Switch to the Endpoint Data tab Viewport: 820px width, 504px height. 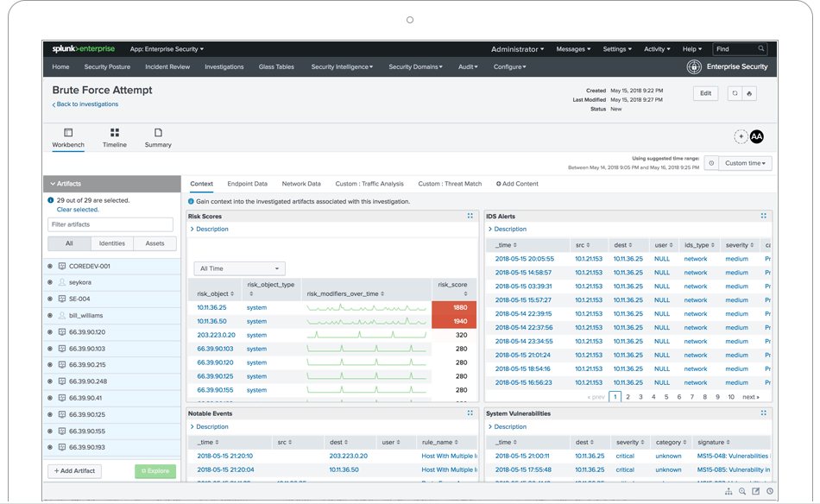coord(248,184)
